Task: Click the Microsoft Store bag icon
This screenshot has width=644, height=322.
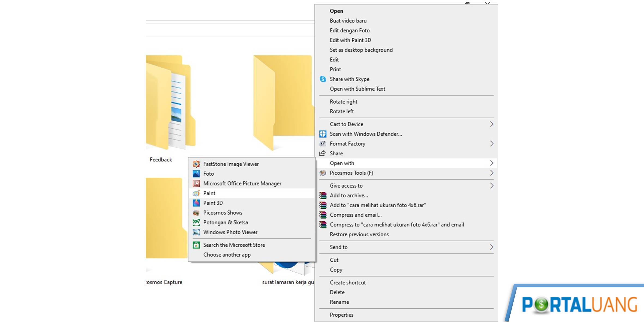Action: (x=196, y=245)
